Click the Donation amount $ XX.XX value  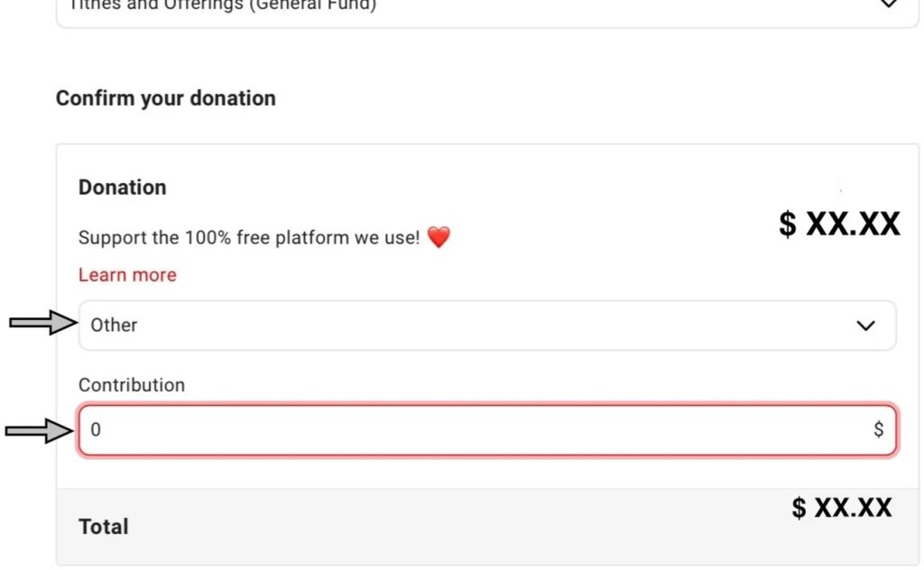click(839, 224)
